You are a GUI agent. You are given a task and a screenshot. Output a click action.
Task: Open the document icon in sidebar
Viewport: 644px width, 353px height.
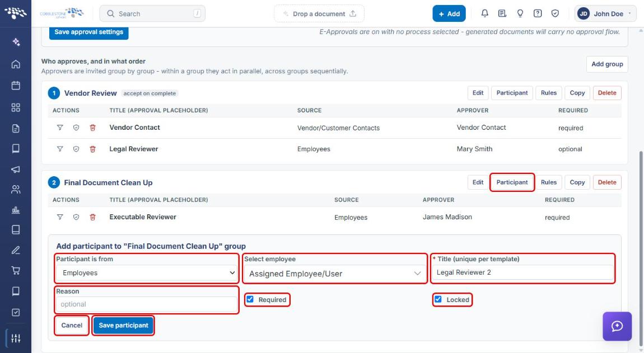[x=16, y=129]
